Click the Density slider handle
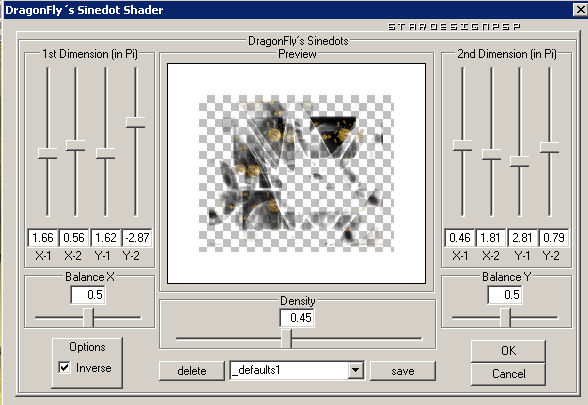The image size is (588, 405). [x=287, y=339]
